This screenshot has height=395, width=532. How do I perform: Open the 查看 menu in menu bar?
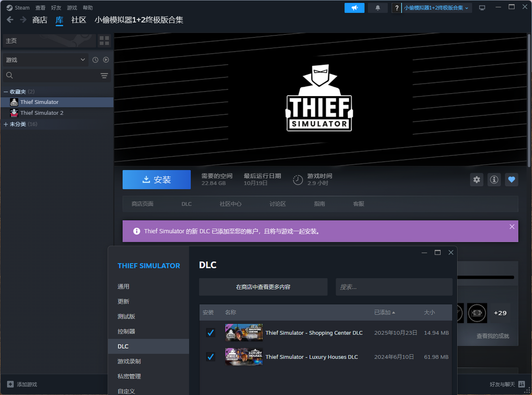coord(40,8)
